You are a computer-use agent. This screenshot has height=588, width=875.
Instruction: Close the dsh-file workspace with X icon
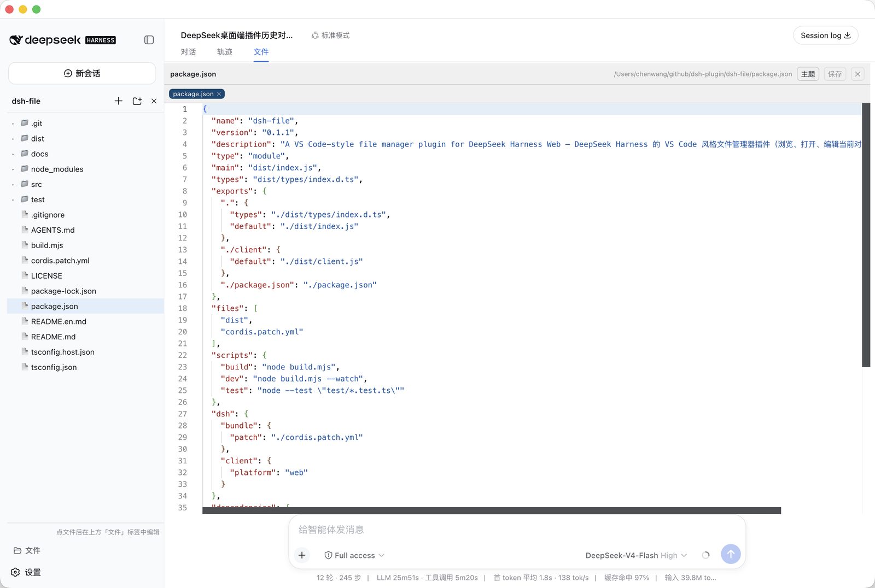(x=154, y=101)
